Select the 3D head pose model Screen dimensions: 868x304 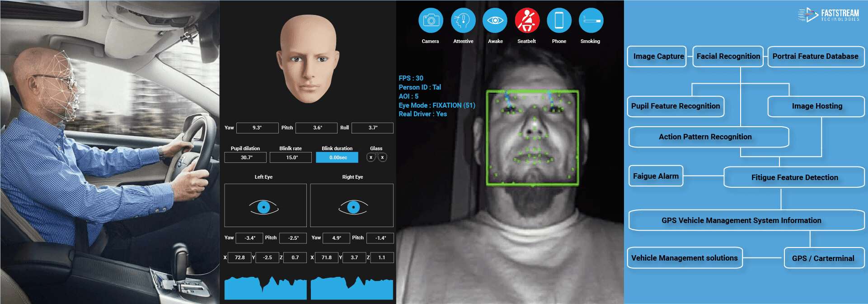click(308, 59)
